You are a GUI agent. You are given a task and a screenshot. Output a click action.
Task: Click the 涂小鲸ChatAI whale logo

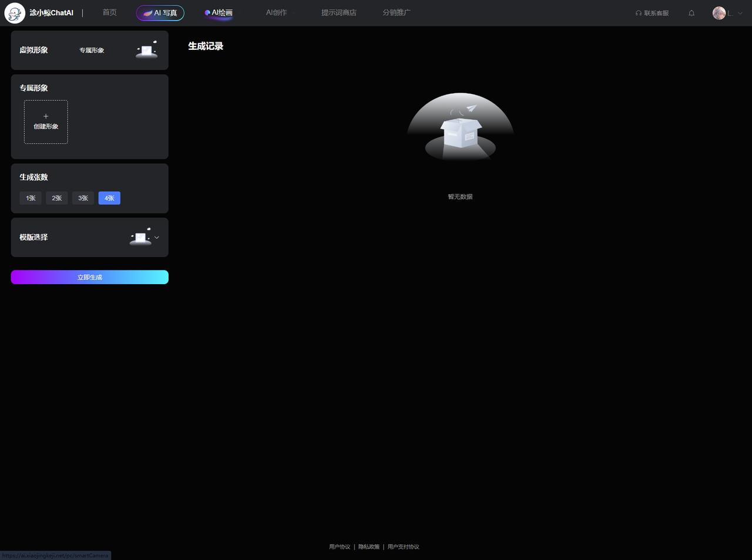point(15,13)
